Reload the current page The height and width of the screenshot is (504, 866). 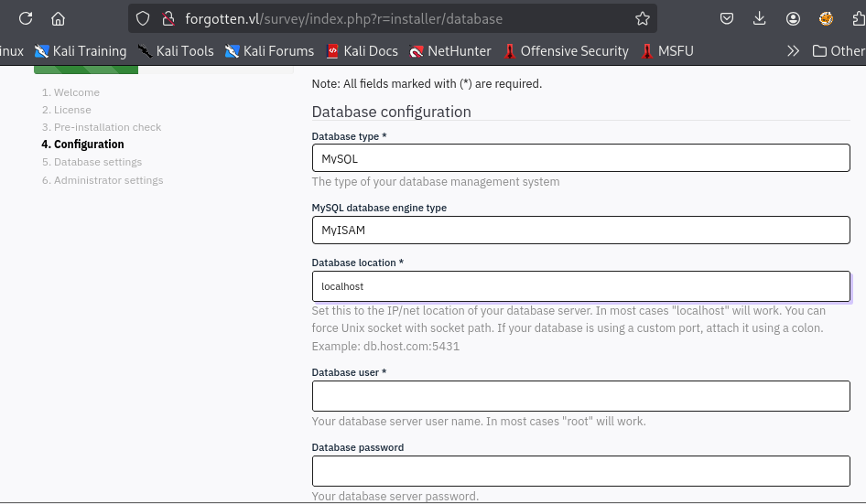click(26, 18)
